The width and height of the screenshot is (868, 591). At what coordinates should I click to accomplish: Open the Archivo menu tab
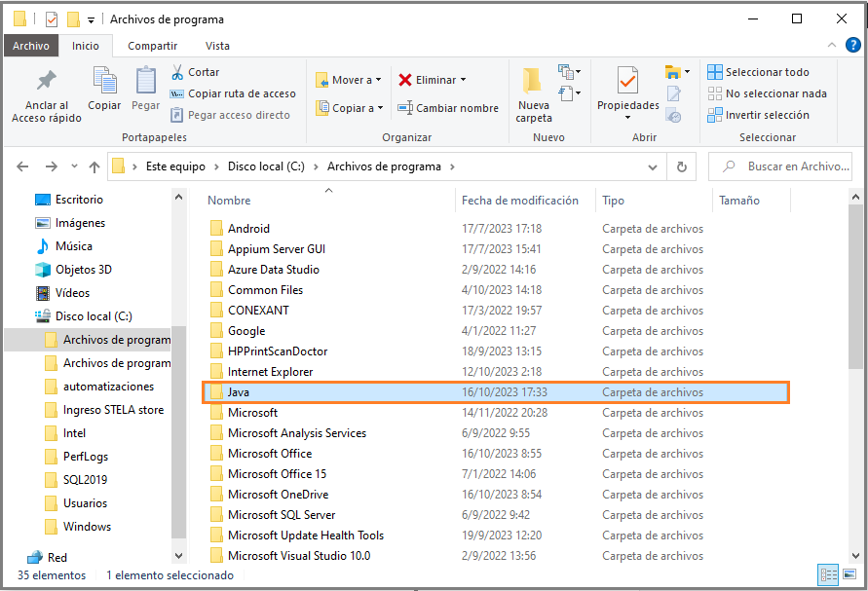click(31, 46)
